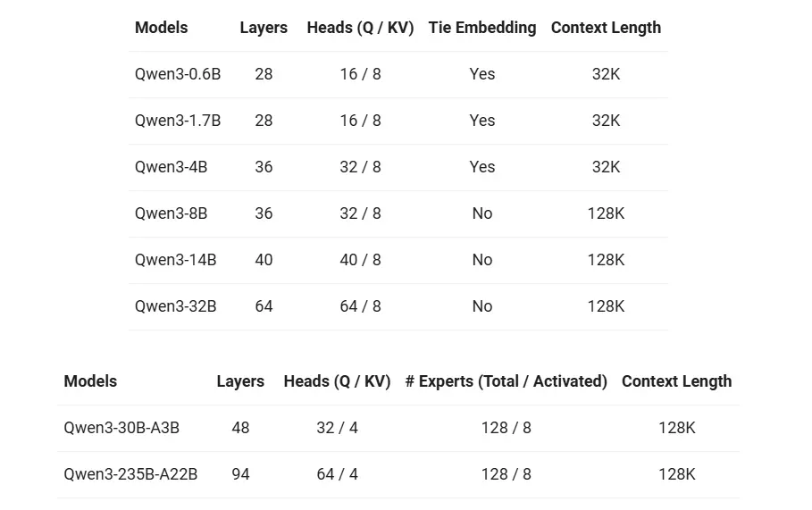This screenshot has height=510, width=812.
Task: Click the layers value 94
Action: (240, 474)
